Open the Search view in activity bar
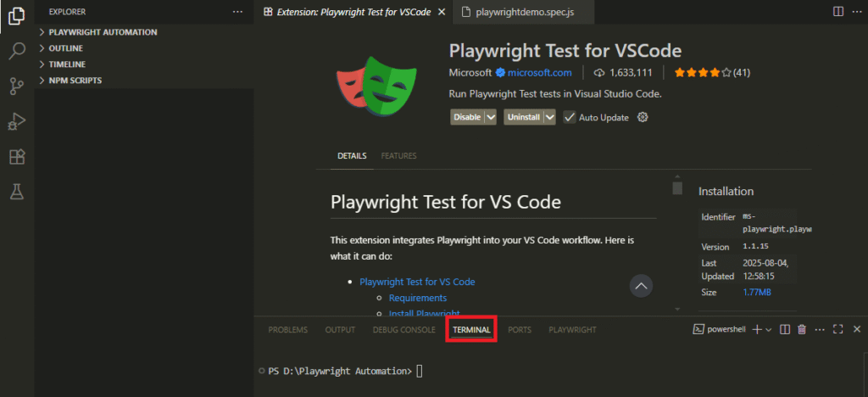Viewport: 868px width, 397px height. point(17,51)
